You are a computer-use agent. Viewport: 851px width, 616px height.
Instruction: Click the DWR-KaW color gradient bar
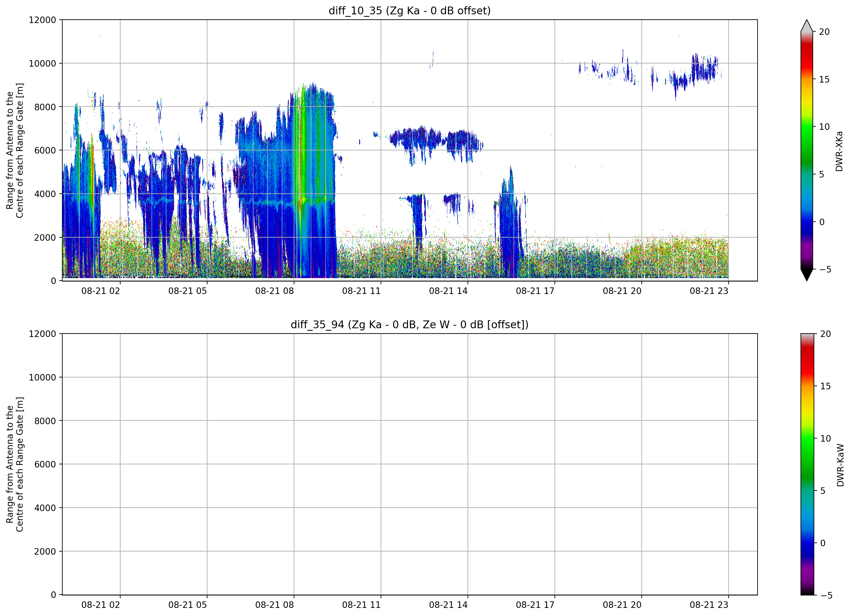(x=807, y=464)
